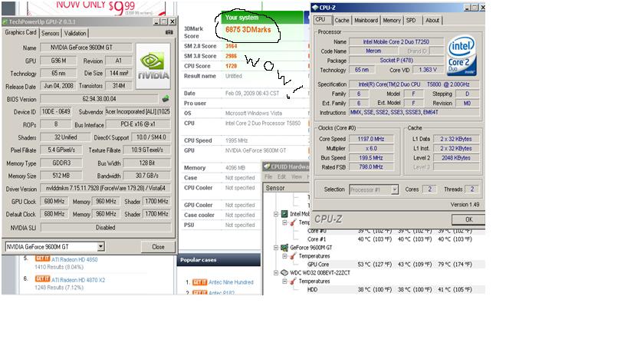Collapse the Intel Mobile node in HWMonitor
This screenshot has height=362, width=644.
(276, 214)
